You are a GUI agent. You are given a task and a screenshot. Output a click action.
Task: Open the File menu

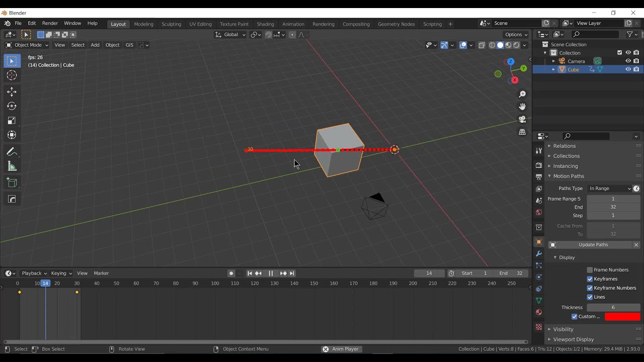(18, 24)
